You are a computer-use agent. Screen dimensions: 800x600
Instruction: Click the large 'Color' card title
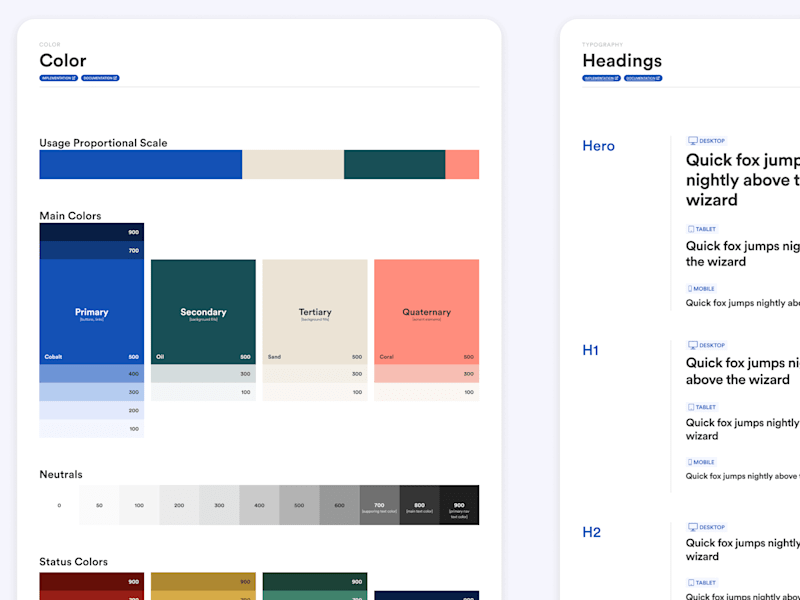click(x=63, y=60)
